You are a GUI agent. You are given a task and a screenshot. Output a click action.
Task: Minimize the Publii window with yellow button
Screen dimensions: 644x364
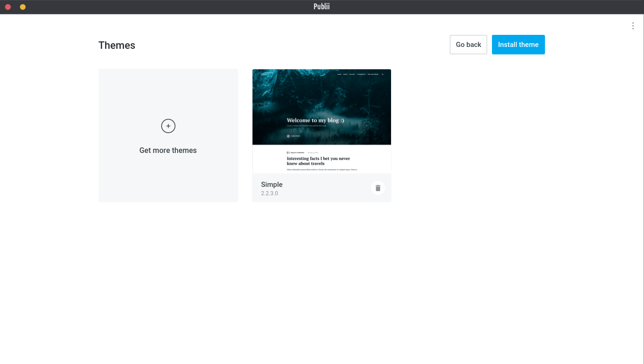coord(23,7)
